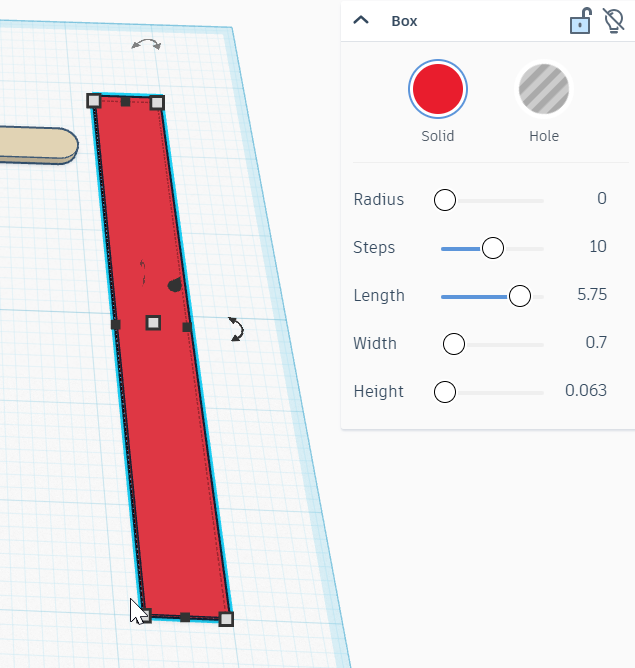The image size is (635, 668).
Task: Select the Width value field 0.7
Action: pyautogui.click(x=595, y=344)
